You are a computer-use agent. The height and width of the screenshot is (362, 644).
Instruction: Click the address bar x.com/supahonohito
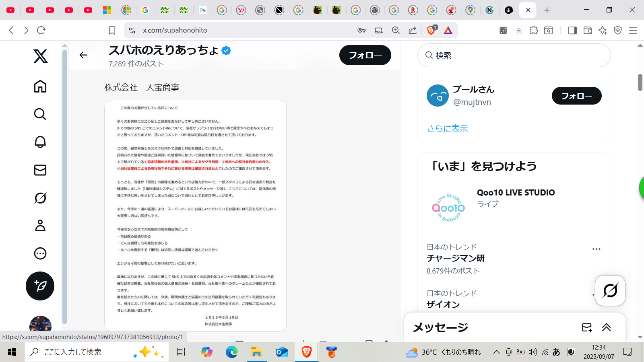click(175, 30)
